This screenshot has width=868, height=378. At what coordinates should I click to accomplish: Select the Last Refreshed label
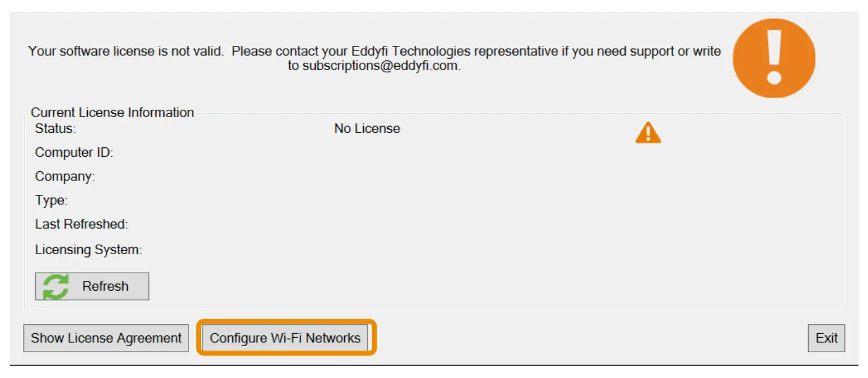tap(82, 225)
